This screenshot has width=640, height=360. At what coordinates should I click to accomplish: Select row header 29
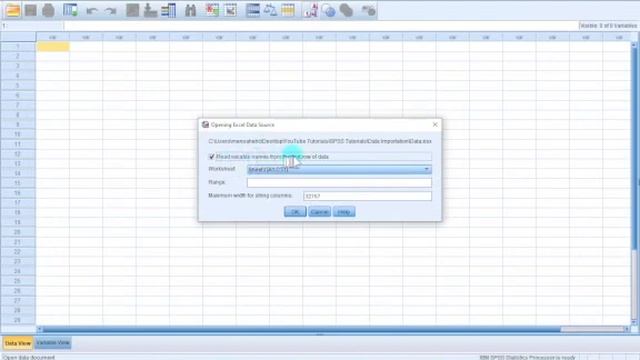coord(18,320)
